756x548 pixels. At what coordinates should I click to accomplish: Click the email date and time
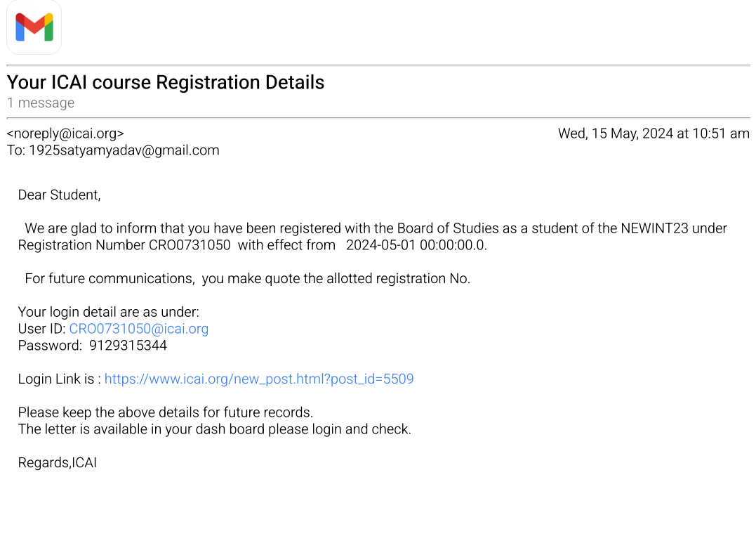pyautogui.click(x=653, y=133)
